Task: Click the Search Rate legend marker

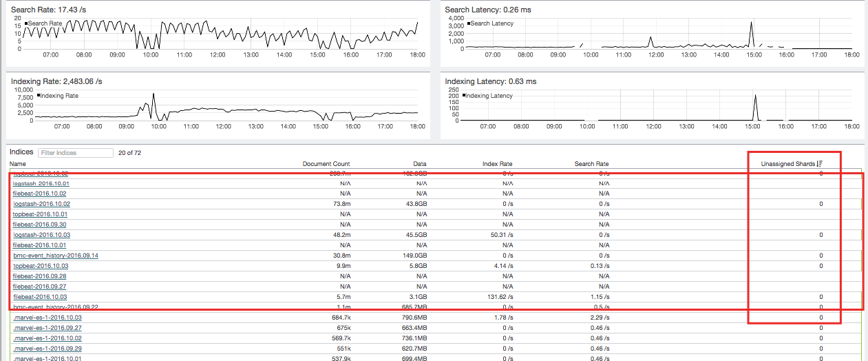Action: pos(26,23)
